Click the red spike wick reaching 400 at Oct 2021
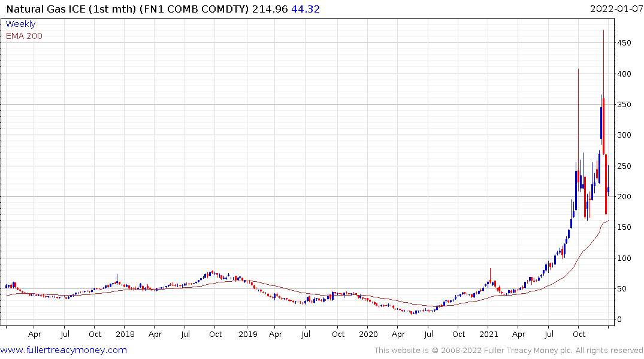 (578, 119)
